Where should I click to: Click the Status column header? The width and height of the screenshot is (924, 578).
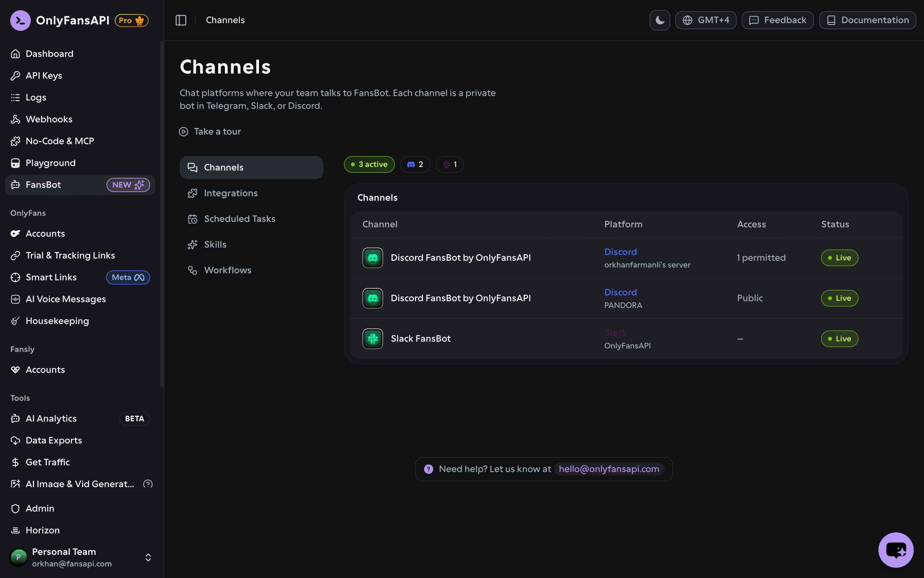pyautogui.click(x=835, y=224)
